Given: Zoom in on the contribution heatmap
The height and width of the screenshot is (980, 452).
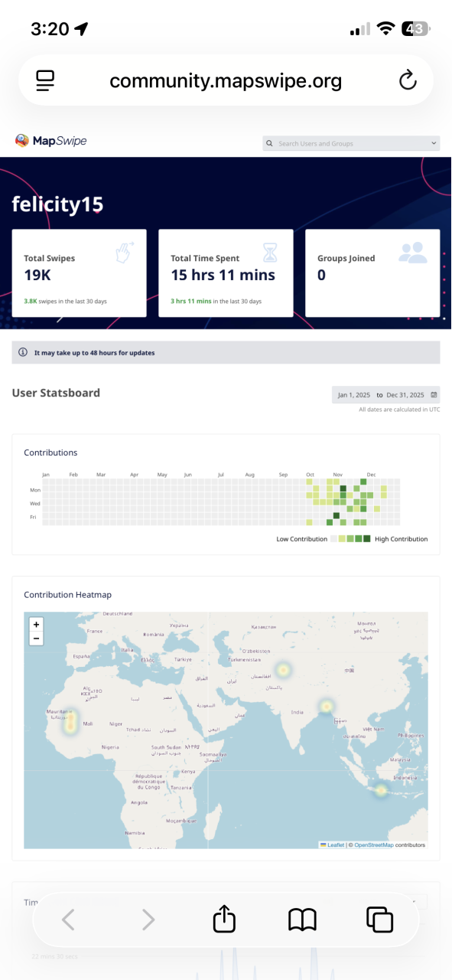Looking at the screenshot, I should pos(36,625).
